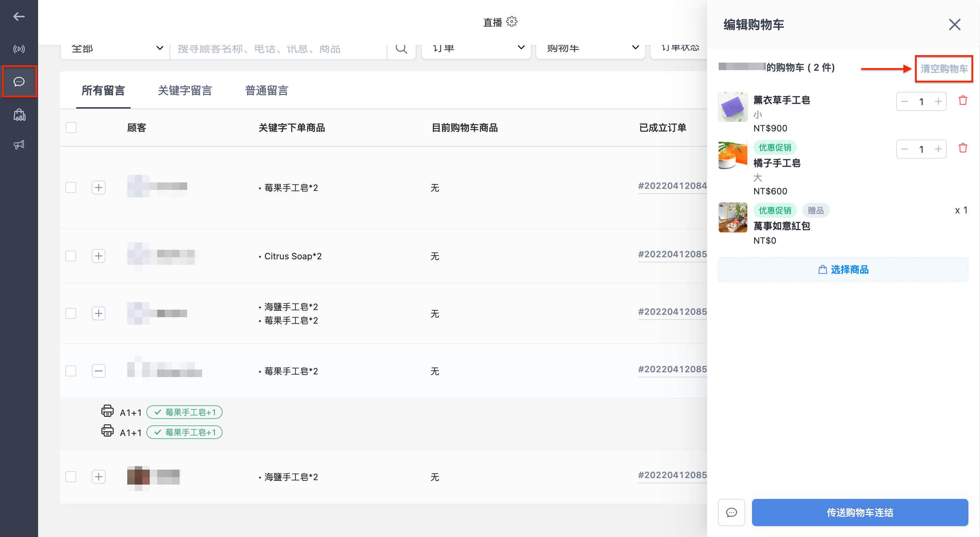Open order link in last 海鹽手工皂 row

(x=672, y=475)
